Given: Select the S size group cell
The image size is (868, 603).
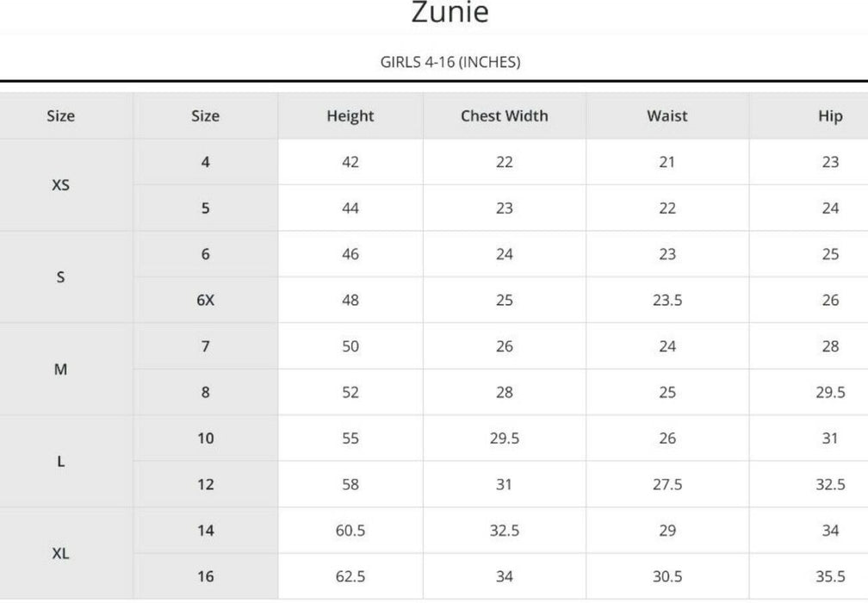Looking at the screenshot, I should [x=61, y=277].
